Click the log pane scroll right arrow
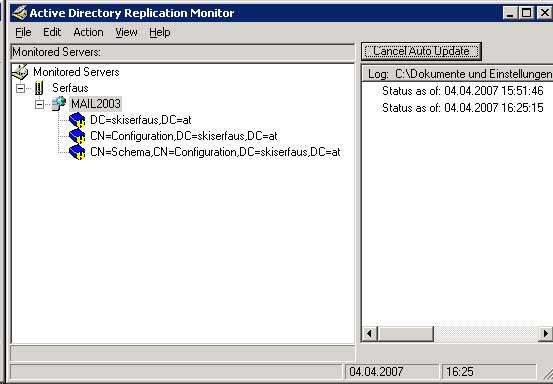This screenshot has height=384, width=553. [546, 334]
